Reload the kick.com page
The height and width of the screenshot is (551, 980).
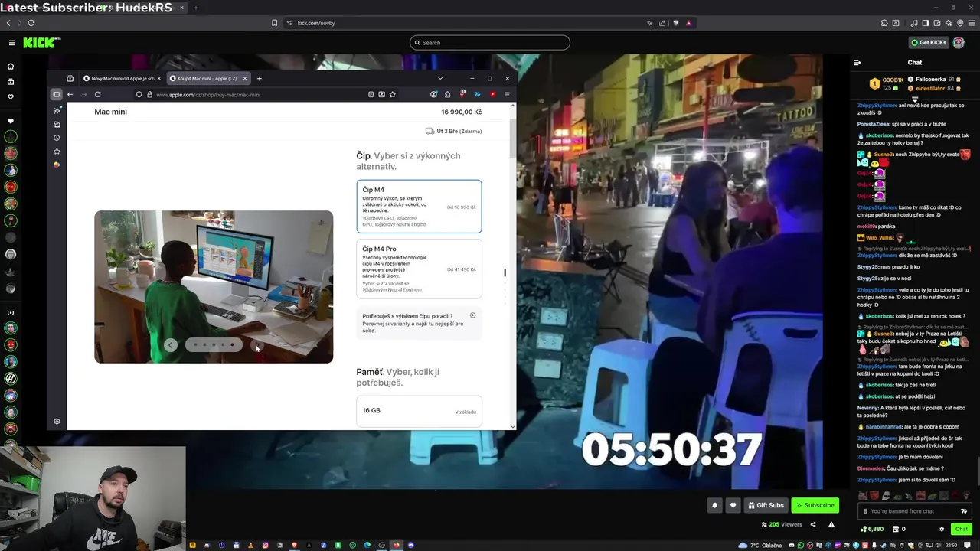click(31, 23)
